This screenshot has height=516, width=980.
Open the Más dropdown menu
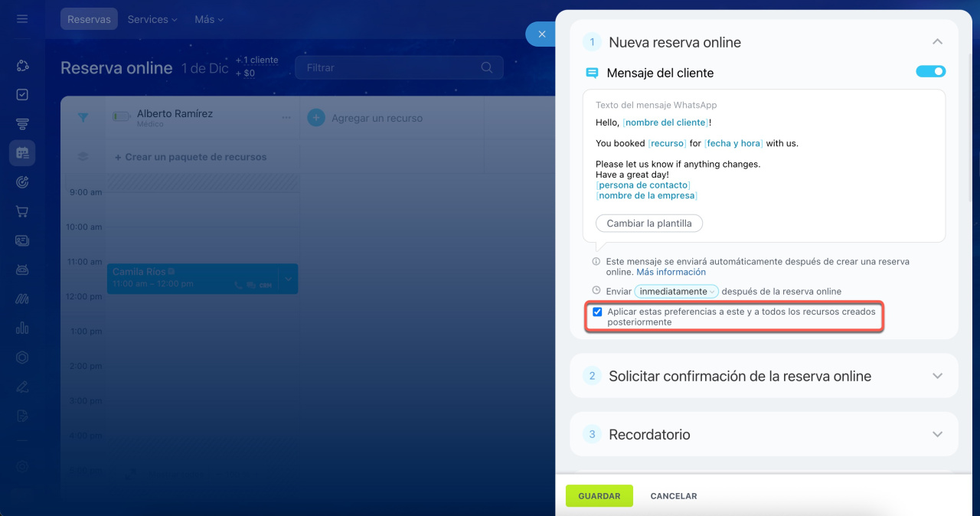tap(209, 19)
